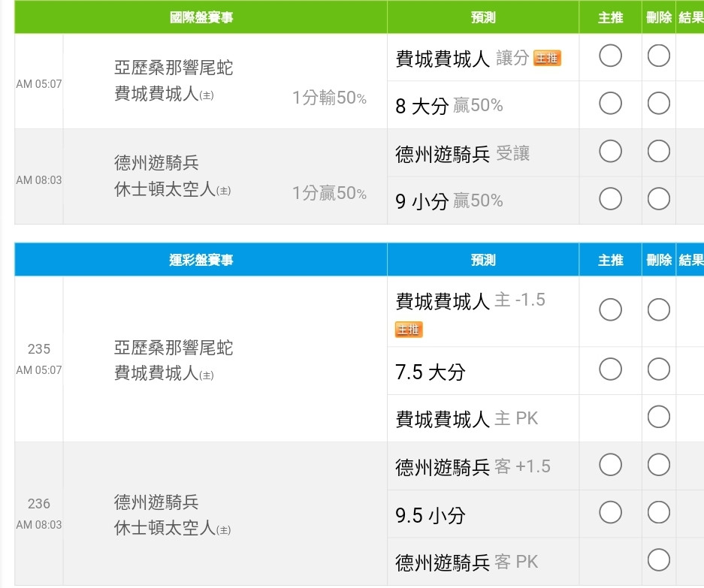The width and height of the screenshot is (704, 588).
Task: Select 刪除 radio for 費城費城人 讓分 prediction
Action: (x=659, y=56)
